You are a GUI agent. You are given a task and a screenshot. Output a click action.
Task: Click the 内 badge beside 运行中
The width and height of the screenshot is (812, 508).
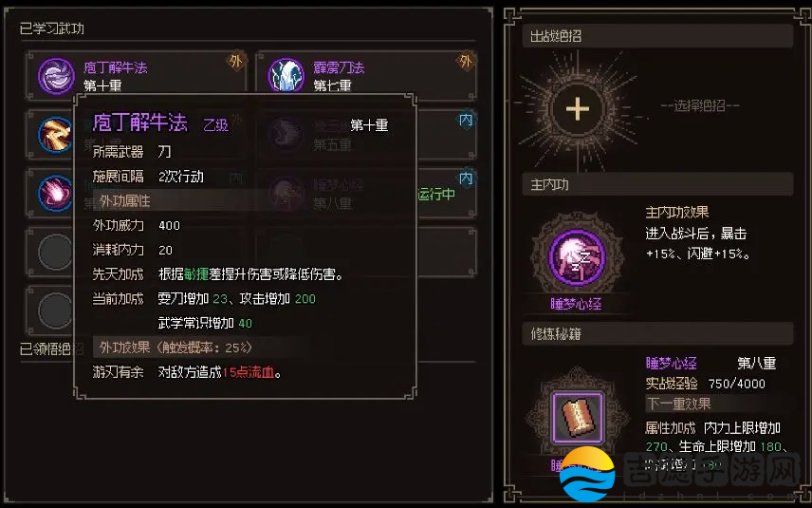[466, 179]
